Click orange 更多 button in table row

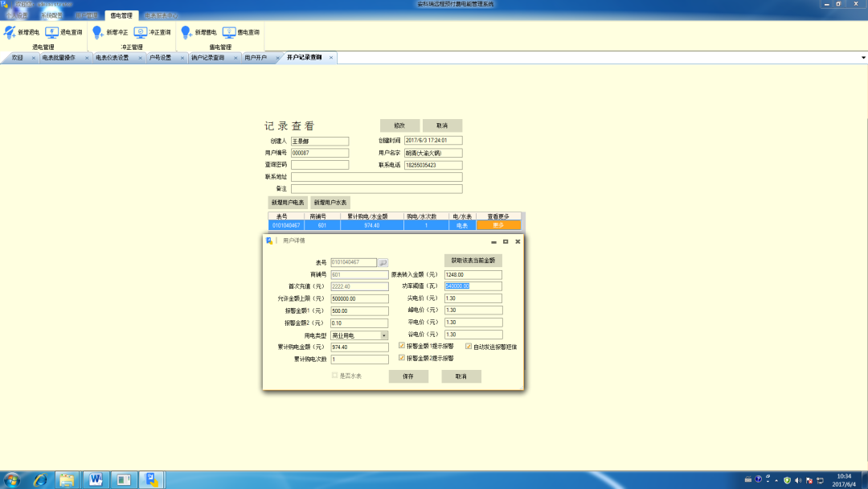(499, 225)
